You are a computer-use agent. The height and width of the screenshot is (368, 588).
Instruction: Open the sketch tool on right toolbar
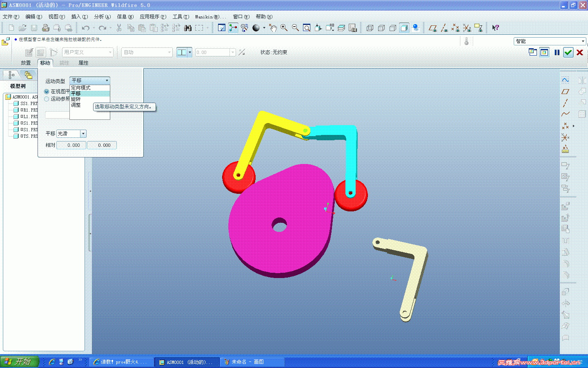[x=565, y=80]
